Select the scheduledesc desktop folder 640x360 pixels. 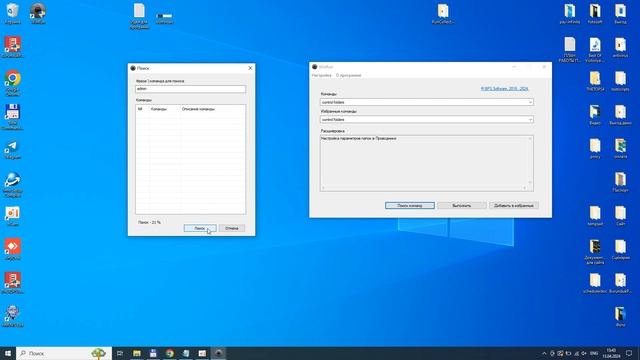(595, 283)
